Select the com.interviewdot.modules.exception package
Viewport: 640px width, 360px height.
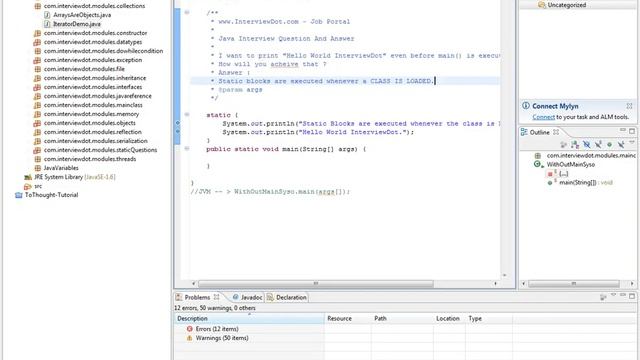[x=93, y=60]
